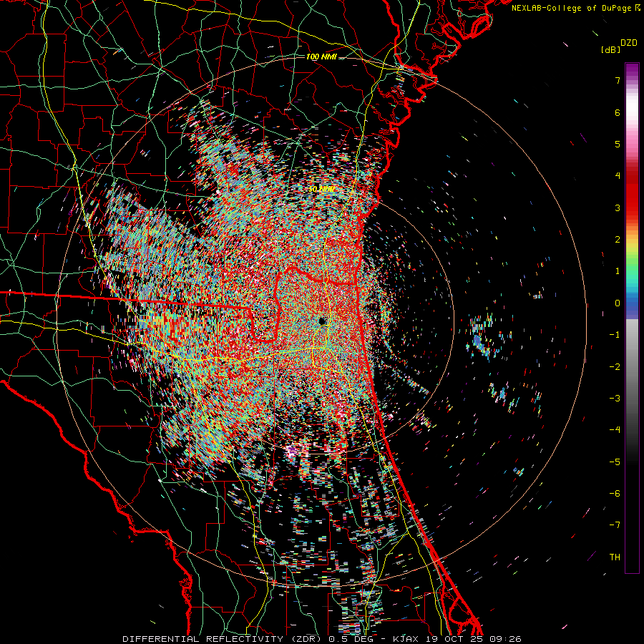Click the -1 label on the dB scale
644x644 pixels.
[615, 335]
